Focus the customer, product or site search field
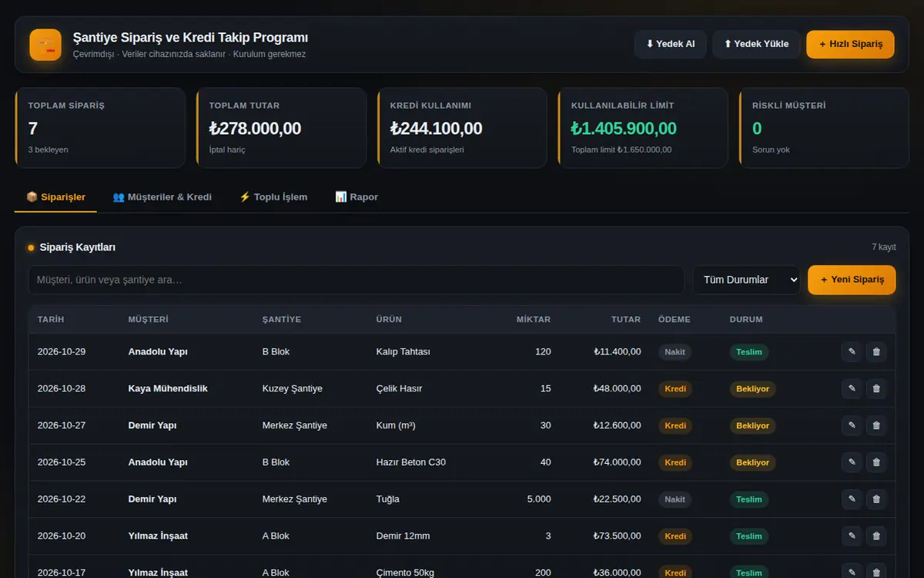 pyautogui.click(x=356, y=280)
